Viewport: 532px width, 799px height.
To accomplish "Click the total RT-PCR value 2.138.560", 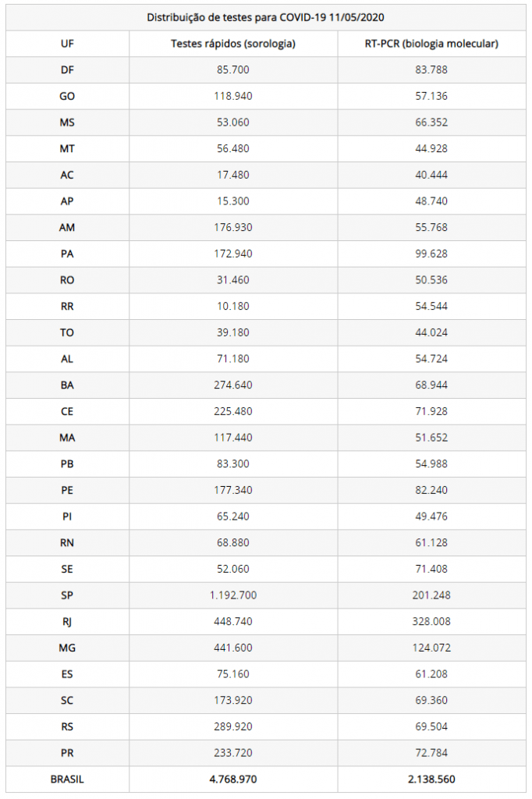I will 431,779.
